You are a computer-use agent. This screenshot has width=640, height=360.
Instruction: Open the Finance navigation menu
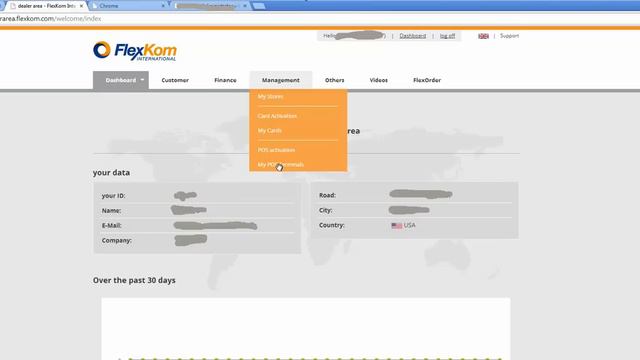(225, 80)
